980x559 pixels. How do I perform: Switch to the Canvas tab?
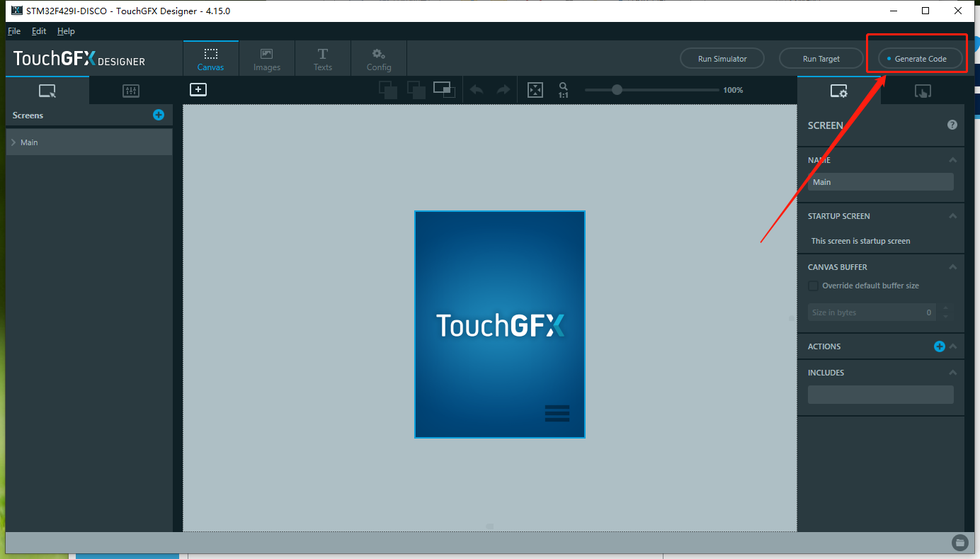(x=211, y=59)
